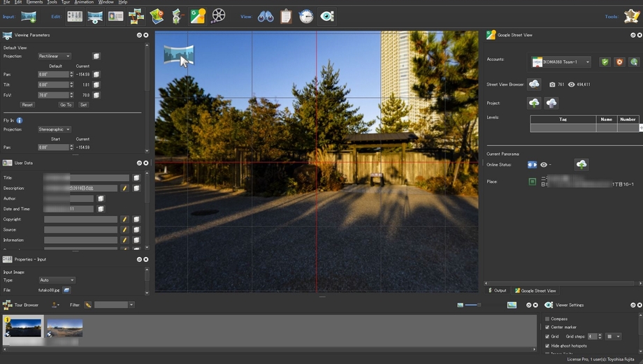
Task: Select the second panorama thumbnail in Tour Browser
Action: pos(65,328)
